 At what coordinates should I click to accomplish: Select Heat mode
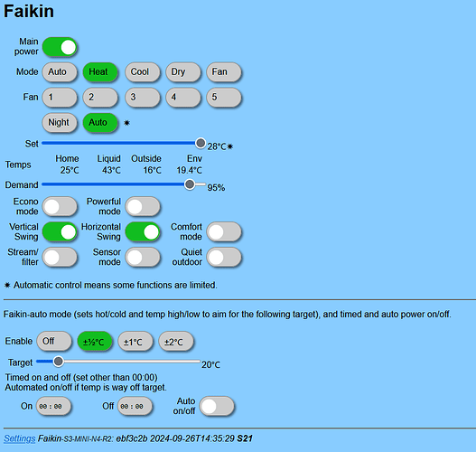tap(100, 72)
